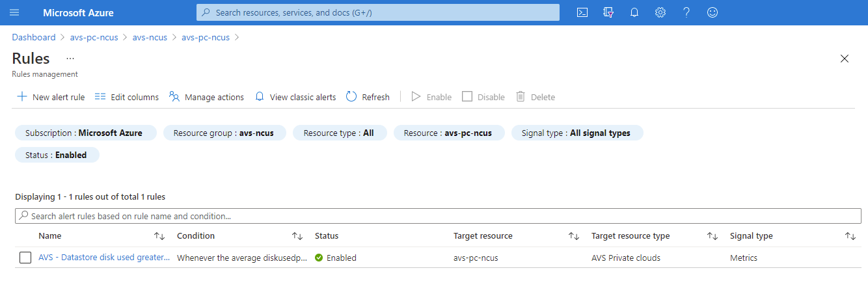Click the Dashboard breadcrumb
The height and width of the screenshot is (294, 868).
click(34, 37)
